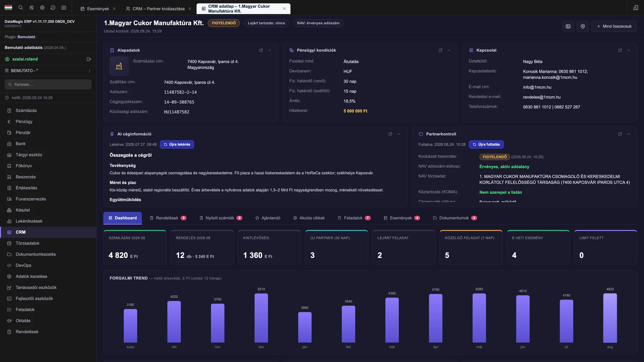This screenshot has height=362, width=644.
Task: Open the Rendelések tab with badge 3
Action: coord(168,218)
